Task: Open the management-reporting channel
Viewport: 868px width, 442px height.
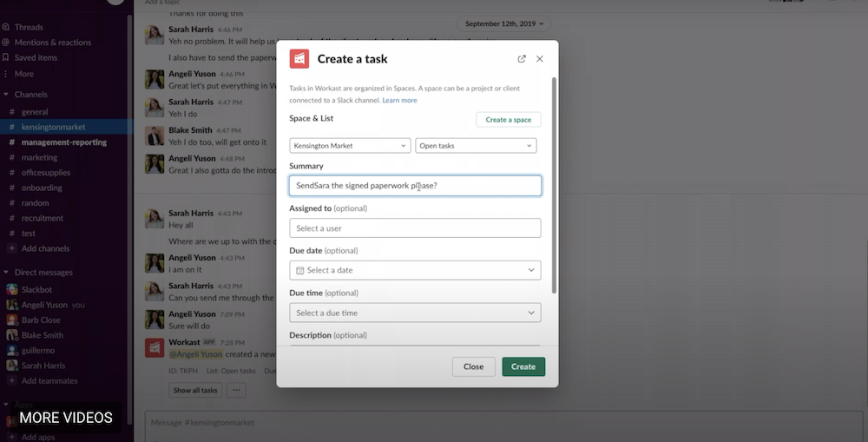Action: pyautogui.click(x=64, y=142)
